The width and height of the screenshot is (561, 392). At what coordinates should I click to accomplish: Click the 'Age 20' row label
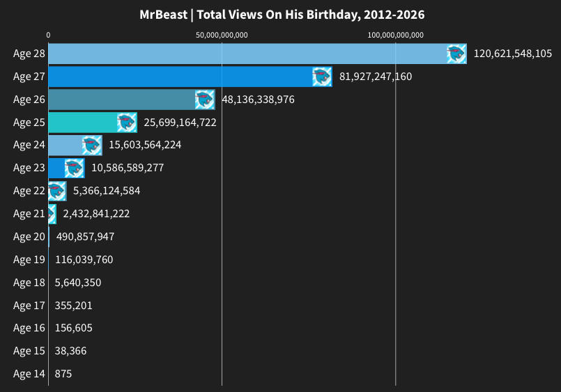(x=29, y=237)
